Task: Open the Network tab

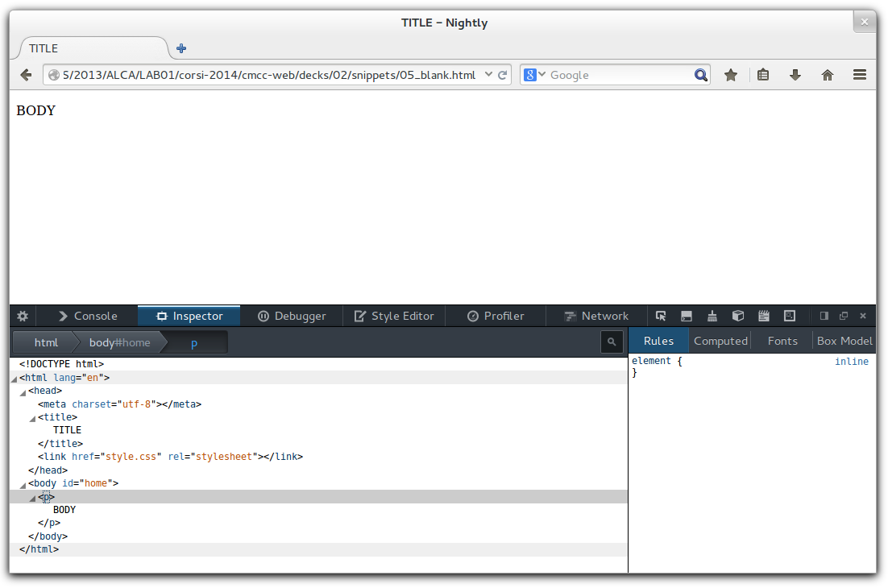Action: tap(596, 316)
